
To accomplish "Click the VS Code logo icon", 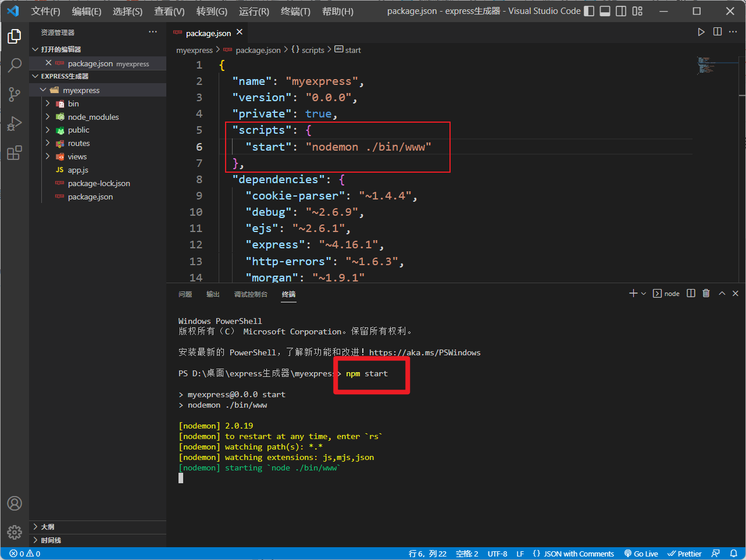I will [13, 11].
